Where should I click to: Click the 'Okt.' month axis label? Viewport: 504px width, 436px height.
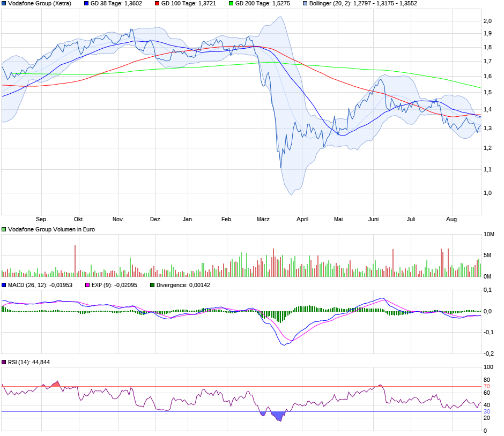pyautogui.click(x=79, y=219)
